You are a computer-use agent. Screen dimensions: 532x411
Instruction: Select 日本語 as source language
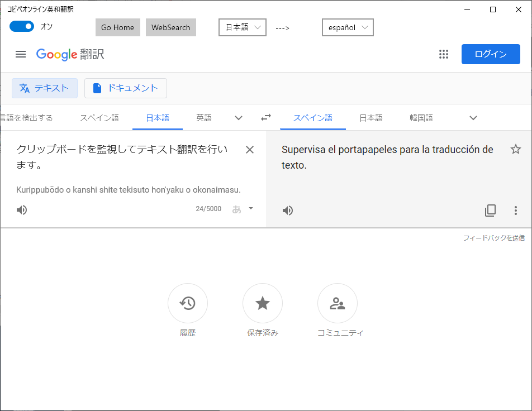[158, 118]
